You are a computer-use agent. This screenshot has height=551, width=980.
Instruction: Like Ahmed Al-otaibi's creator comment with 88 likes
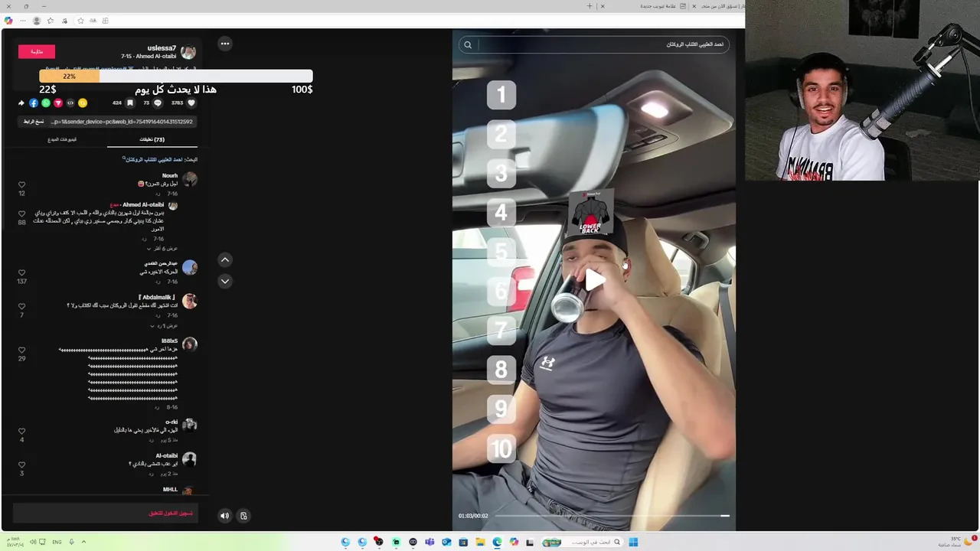21,214
